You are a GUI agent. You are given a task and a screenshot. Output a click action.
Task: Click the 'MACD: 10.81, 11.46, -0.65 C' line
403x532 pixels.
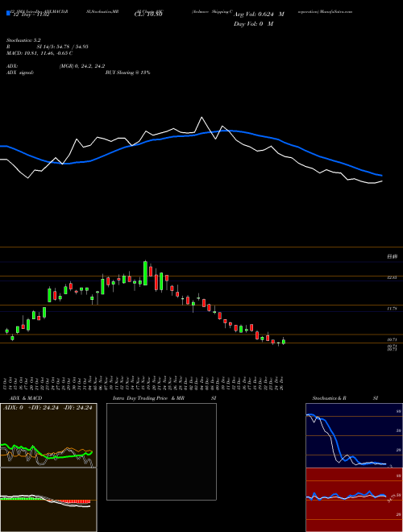(39, 53)
